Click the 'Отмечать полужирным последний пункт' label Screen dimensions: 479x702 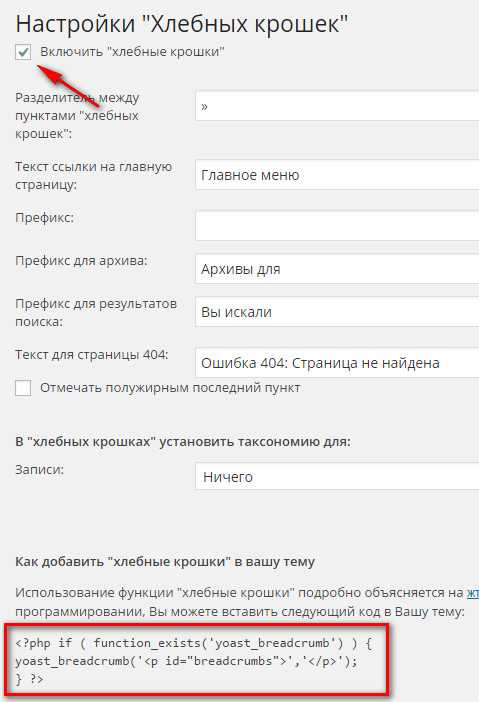[170, 388]
